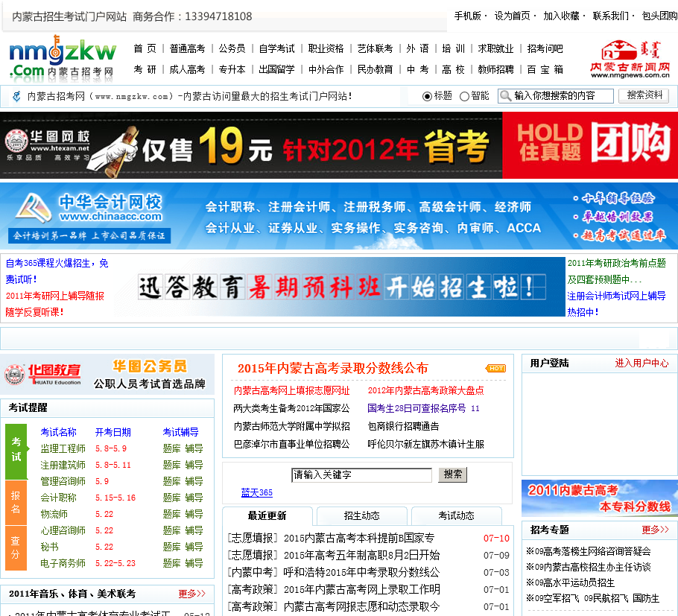Open 艺体联考 navigation item
The width and height of the screenshot is (678, 616).
(375, 48)
